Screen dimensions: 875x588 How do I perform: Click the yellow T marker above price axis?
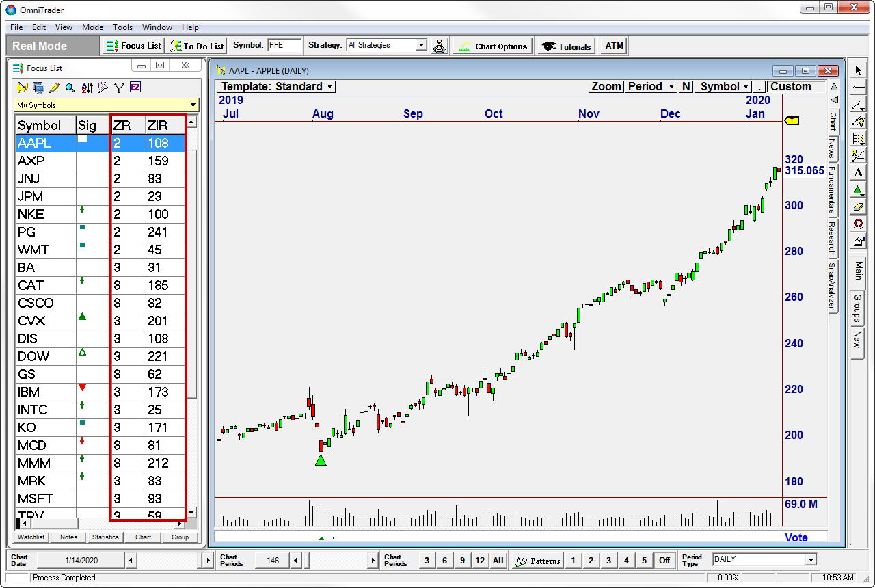click(x=792, y=120)
